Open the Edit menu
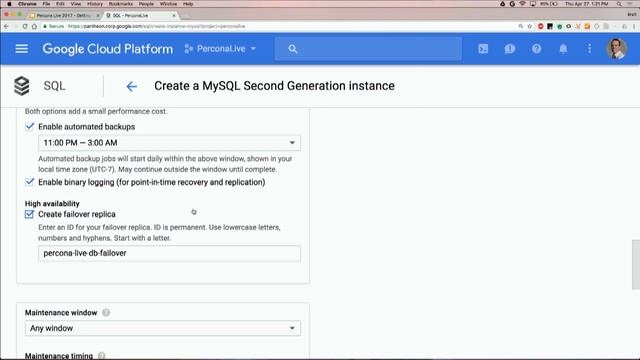Viewport: 640px width, 360px height. click(x=60, y=4)
